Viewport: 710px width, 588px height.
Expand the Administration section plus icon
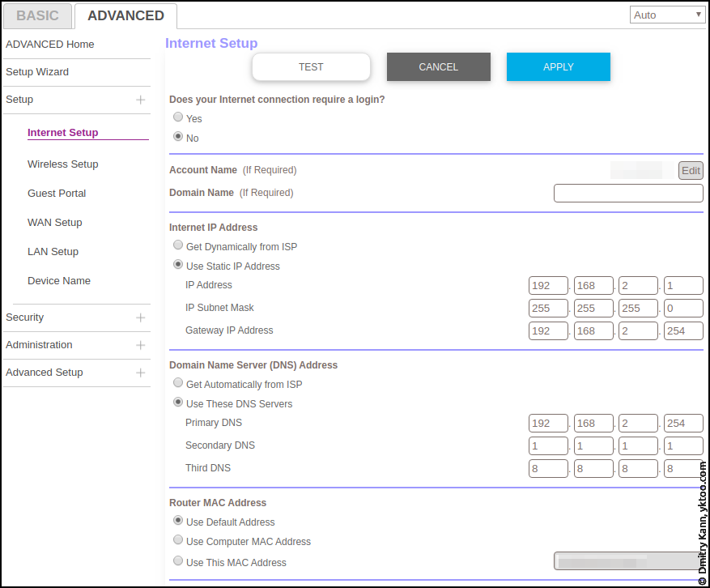(141, 345)
